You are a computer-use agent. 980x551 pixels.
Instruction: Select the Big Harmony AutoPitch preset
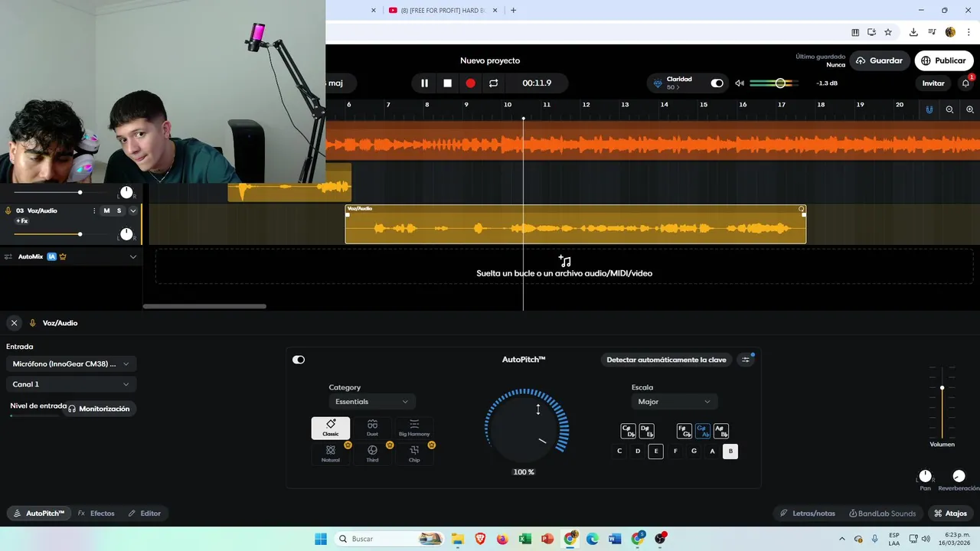tap(414, 428)
